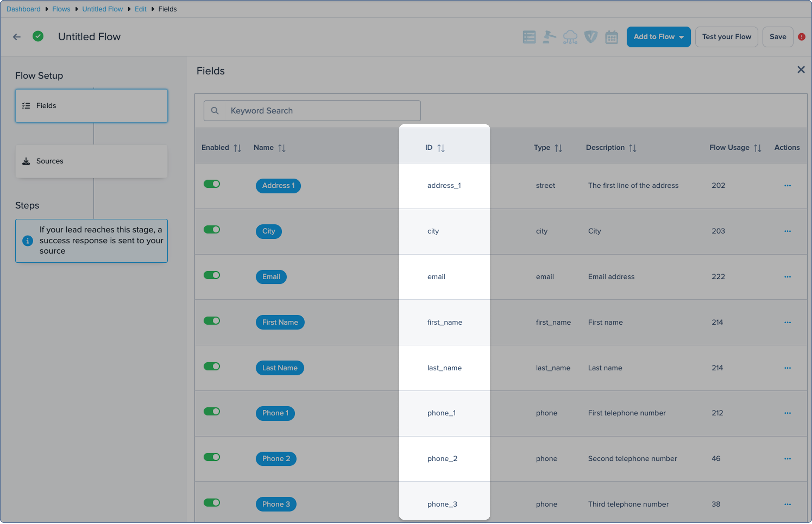Go back using the left arrow
Screen dimensions: 812x524
(17, 37)
